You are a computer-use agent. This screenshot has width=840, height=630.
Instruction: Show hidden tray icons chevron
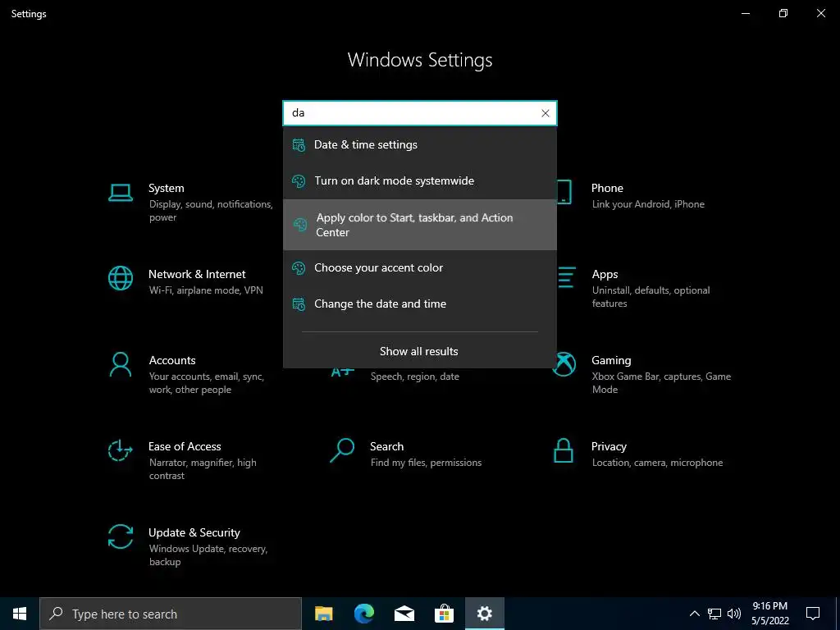coord(694,614)
